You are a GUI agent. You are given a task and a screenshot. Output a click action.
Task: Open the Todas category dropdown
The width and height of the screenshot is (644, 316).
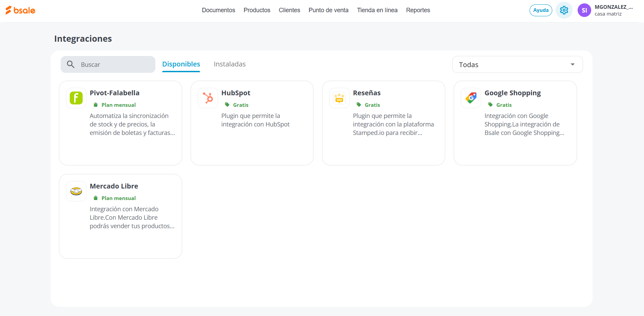point(517,64)
